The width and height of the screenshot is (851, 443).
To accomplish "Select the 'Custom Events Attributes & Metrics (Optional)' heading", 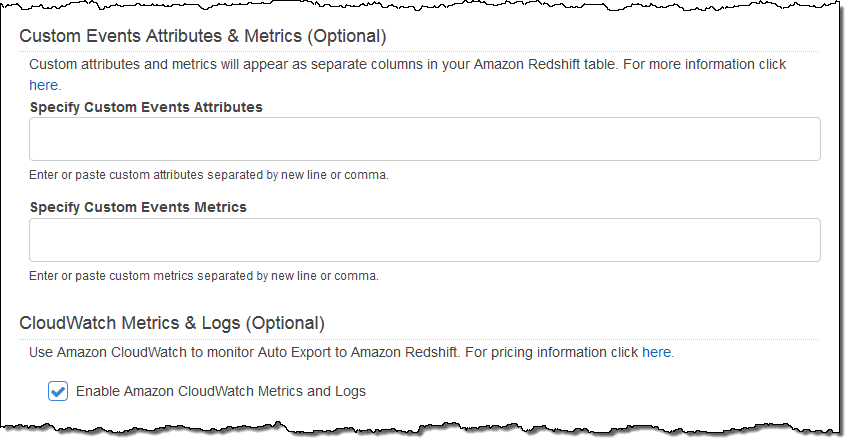I will (x=202, y=36).
